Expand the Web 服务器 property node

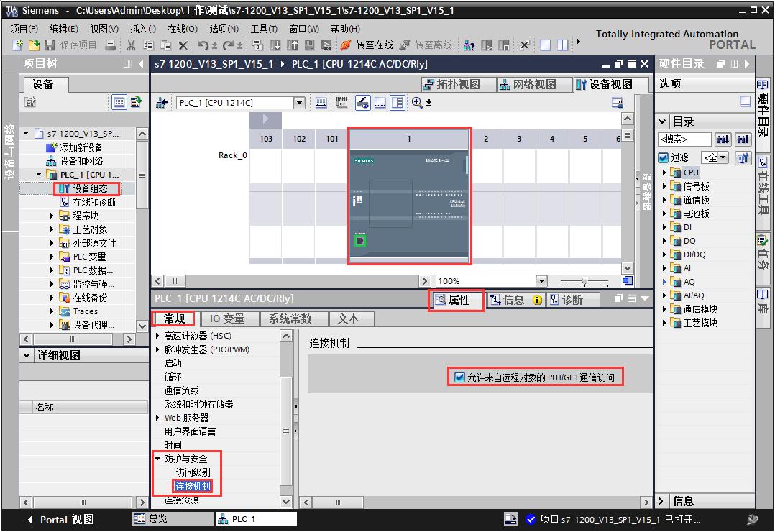pyautogui.click(x=158, y=418)
